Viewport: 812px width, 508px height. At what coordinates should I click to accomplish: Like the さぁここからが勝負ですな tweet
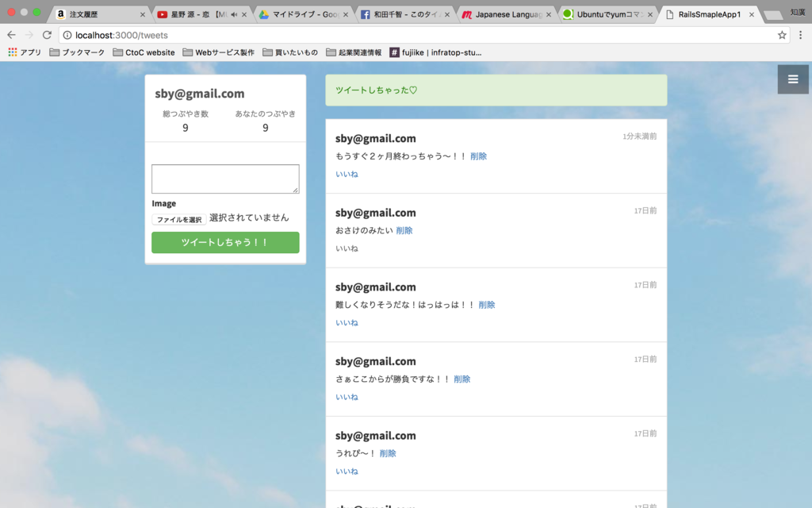(x=347, y=397)
